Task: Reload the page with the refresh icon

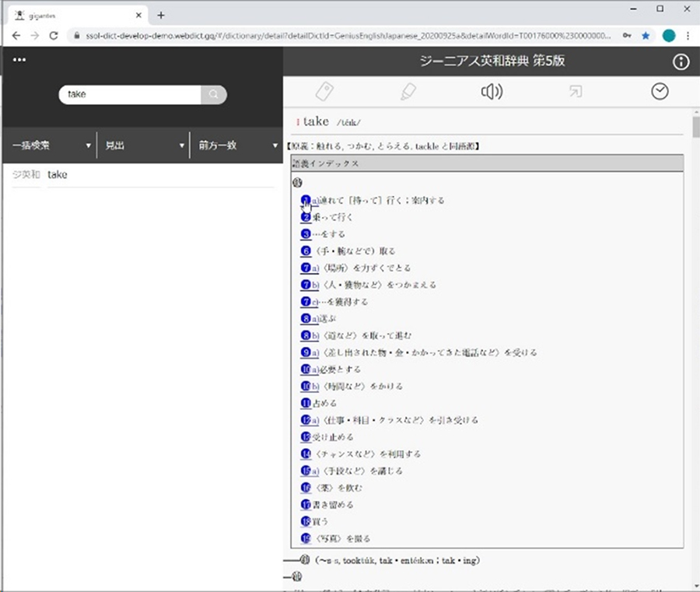Action: (x=54, y=36)
